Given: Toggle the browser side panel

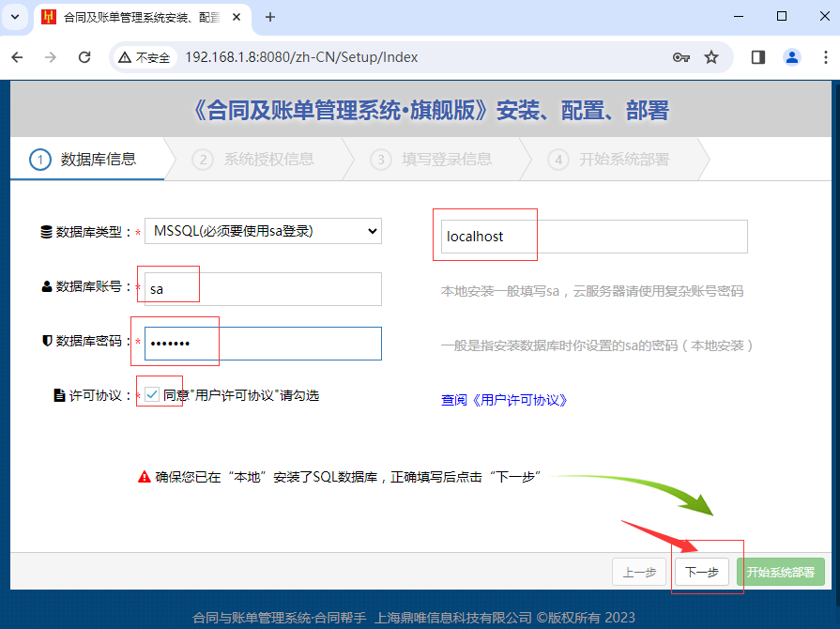Looking at the screenshot, I should click(758, 57).
